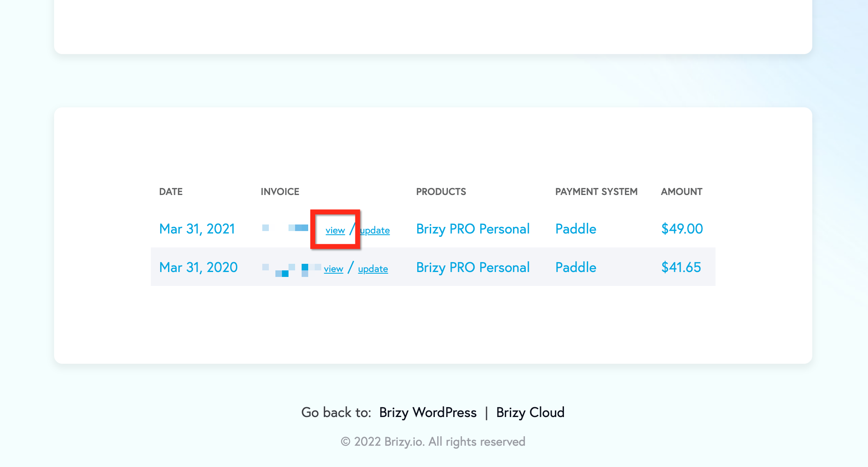This screenshot has width=868, height=467.
Task: Select the date Mar 31, 2020
Action: [198, 267]
